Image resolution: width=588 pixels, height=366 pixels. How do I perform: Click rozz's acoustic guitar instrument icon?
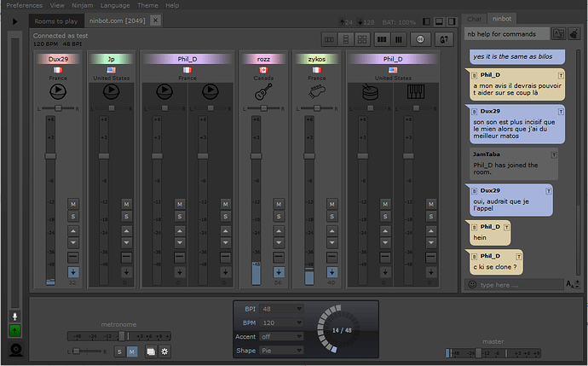(263, 91)
